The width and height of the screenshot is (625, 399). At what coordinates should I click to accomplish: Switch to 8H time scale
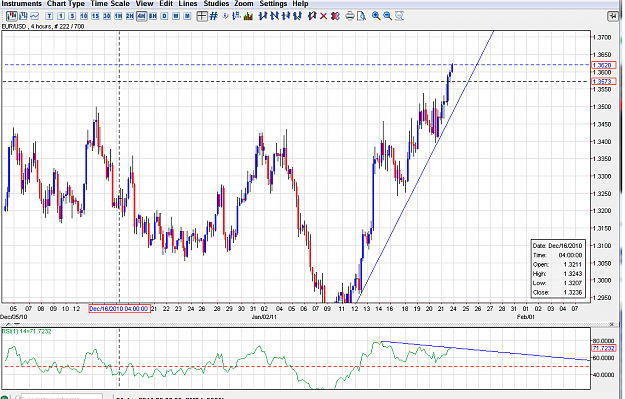[x=153, y=16]
